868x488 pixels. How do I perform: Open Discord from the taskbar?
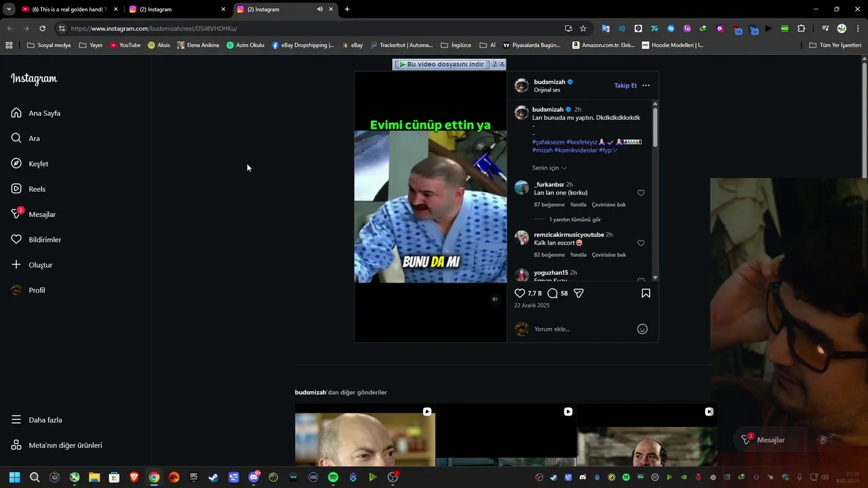(x=254, y=477)
